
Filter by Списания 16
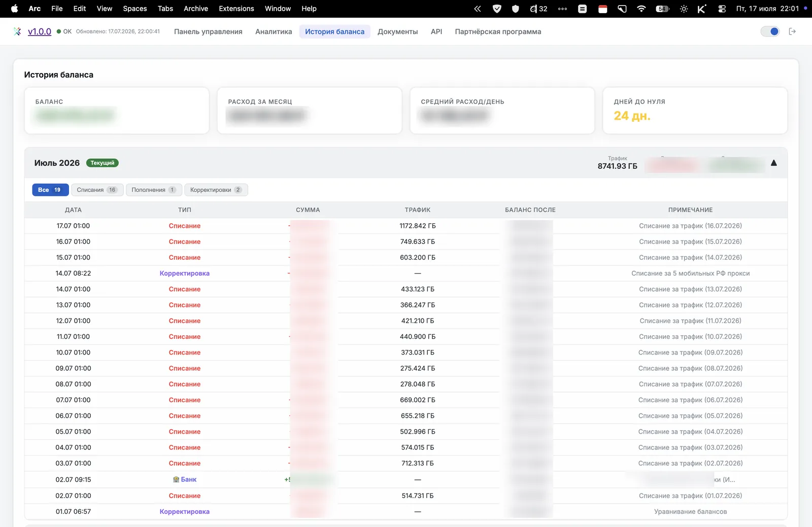point(97,190)
